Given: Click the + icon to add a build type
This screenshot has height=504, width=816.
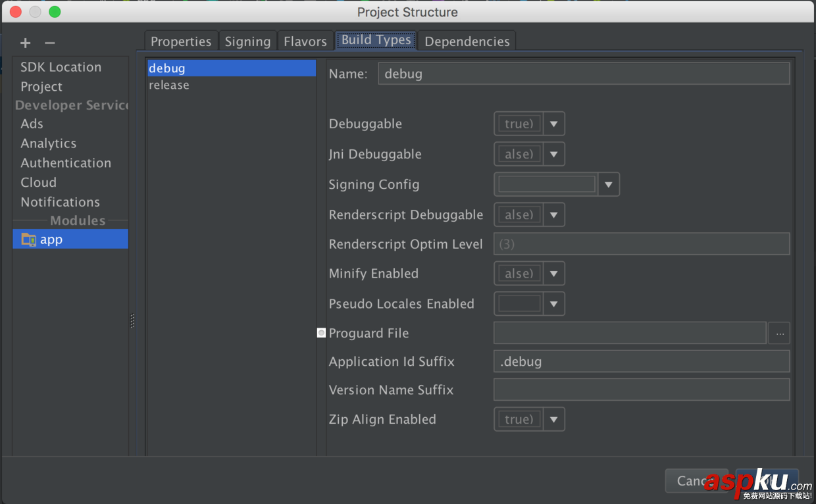Looking at the screenshot, I should [25, 43].
